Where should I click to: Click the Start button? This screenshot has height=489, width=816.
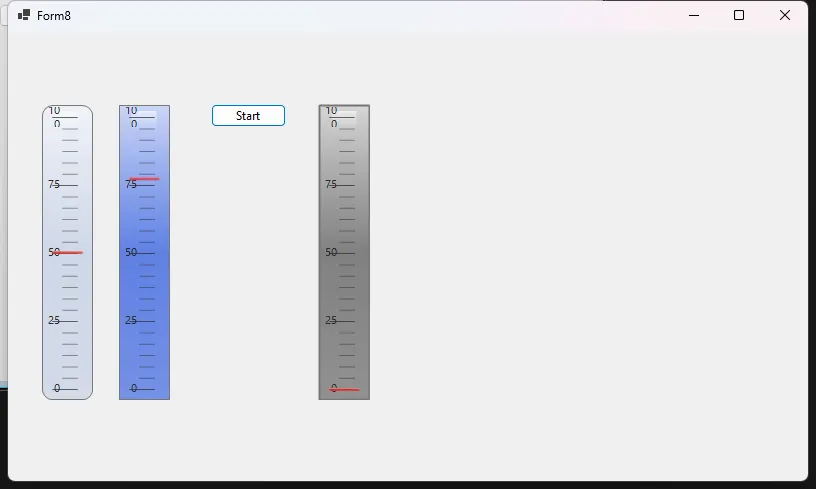[248, 116]
